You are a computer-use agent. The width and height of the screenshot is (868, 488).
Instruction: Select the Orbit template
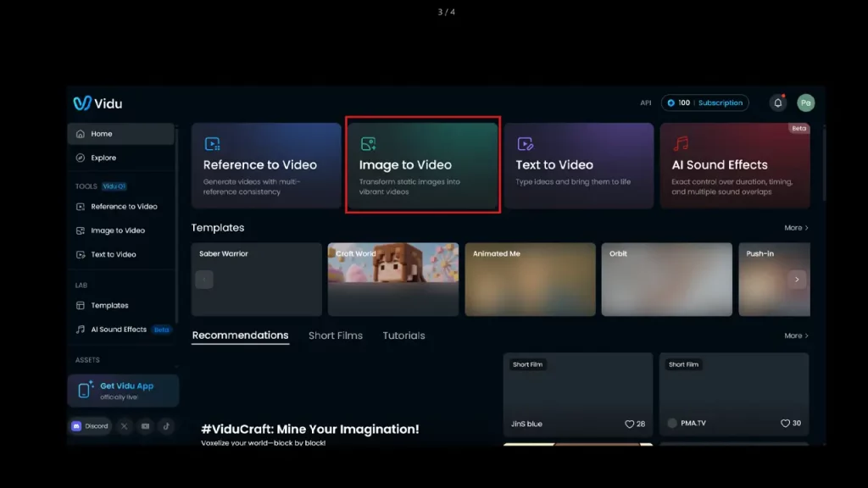tap(667, 280)
